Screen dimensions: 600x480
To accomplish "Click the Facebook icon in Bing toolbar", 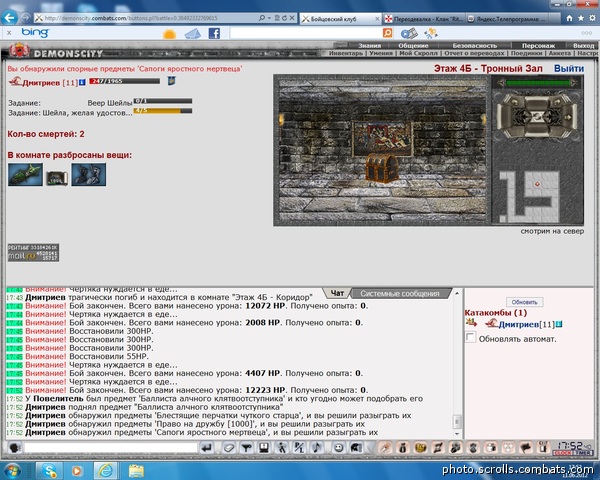I will tap(214, 33).
